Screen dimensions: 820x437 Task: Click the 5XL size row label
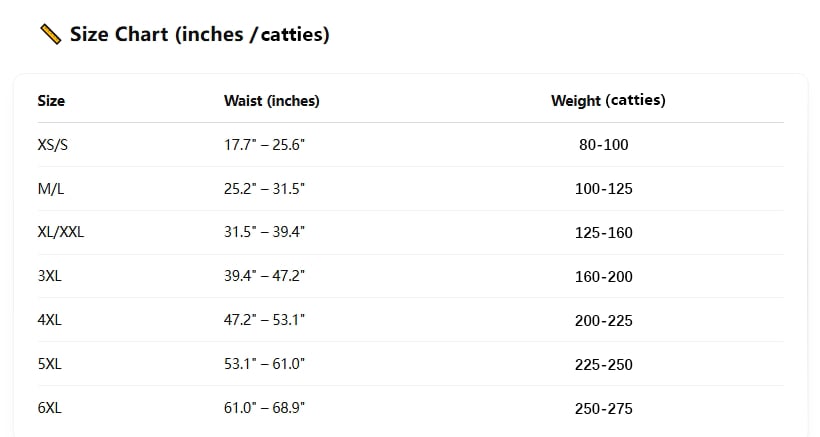pyautogui.click(x=50, y=364)
